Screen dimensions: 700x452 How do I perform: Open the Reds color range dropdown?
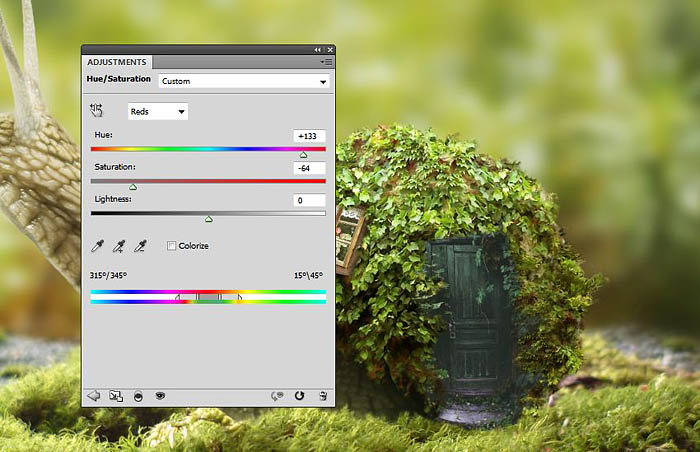[158, 112]
